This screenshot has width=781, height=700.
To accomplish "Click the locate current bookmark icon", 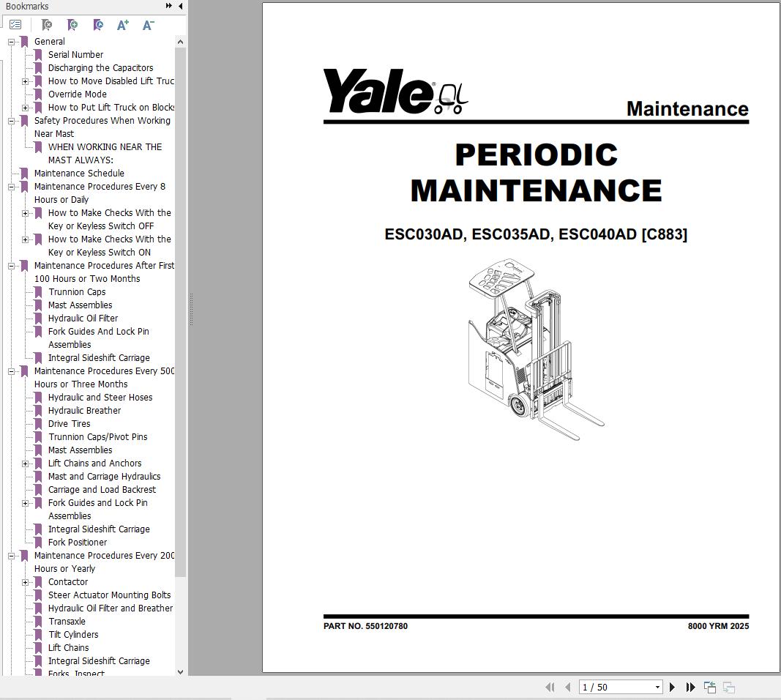I will click(97, 24).
